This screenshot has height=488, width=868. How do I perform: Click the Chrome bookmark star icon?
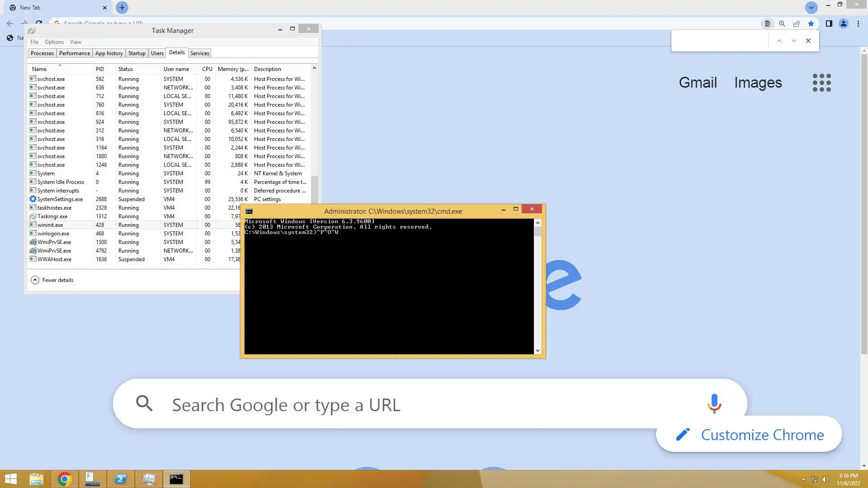811,23
